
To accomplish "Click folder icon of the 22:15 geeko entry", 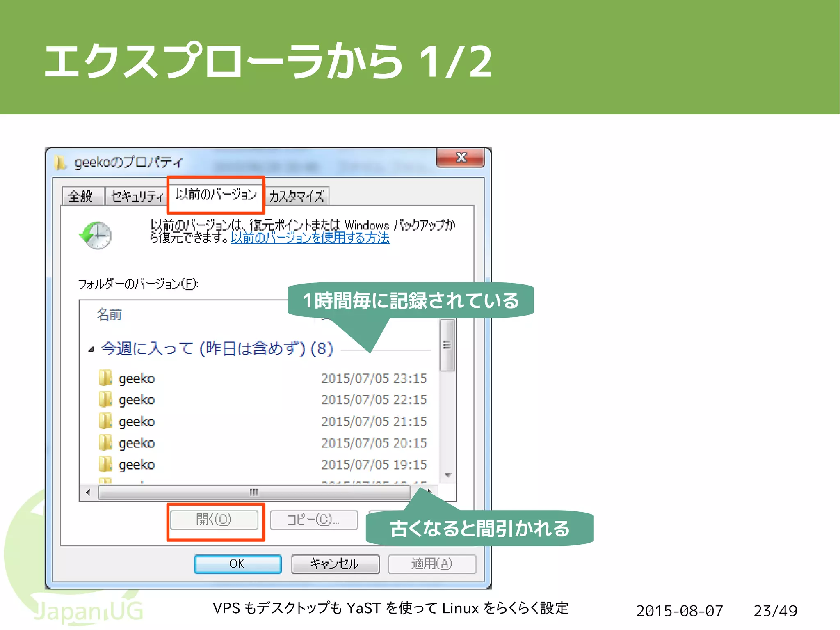I will coord(105,399).
